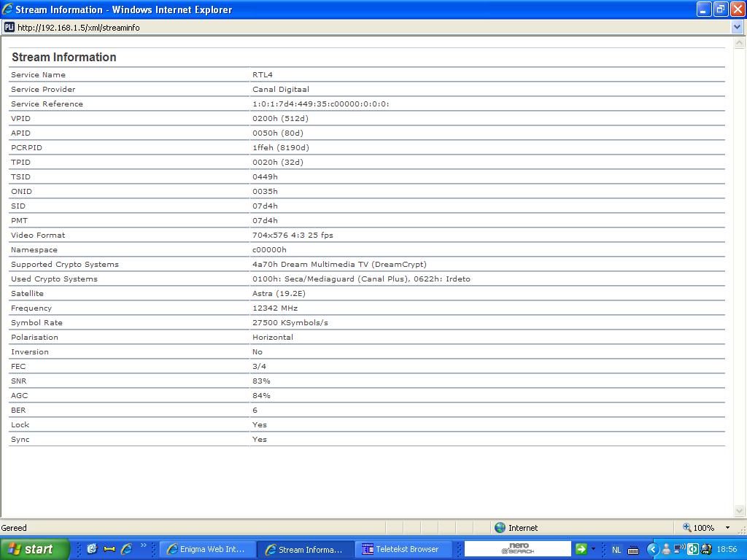Click the Polarisation value Horizontal
The image size is (747, 560).
coord(273,337)
